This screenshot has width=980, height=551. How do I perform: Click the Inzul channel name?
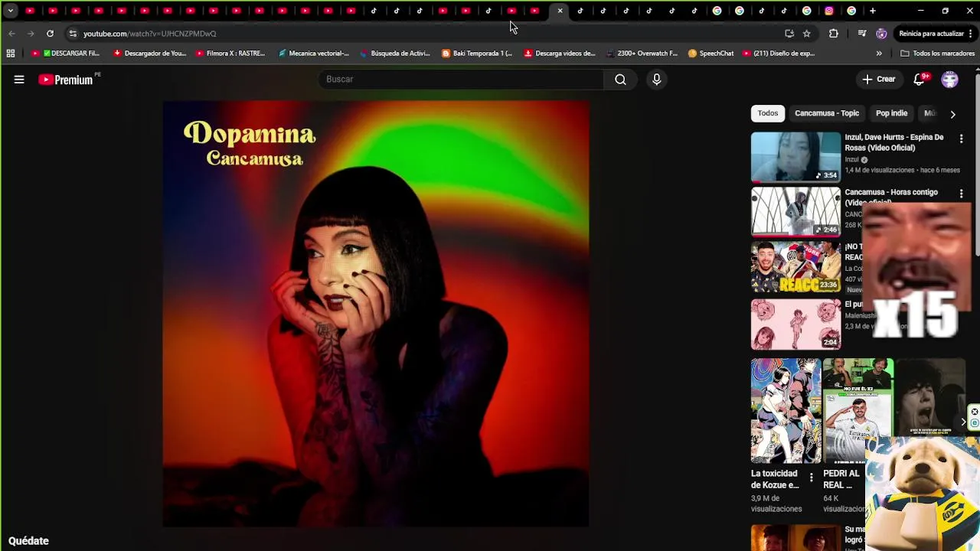click(852, 160)
